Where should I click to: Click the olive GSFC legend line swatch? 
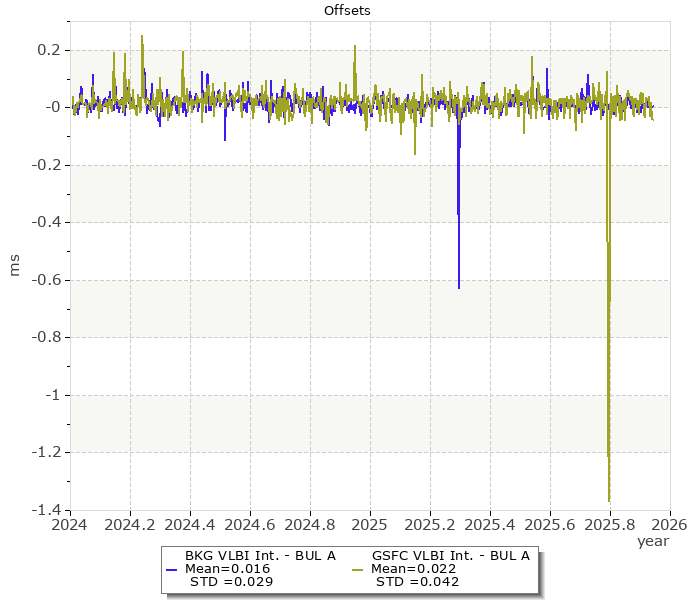pos(357,569)
